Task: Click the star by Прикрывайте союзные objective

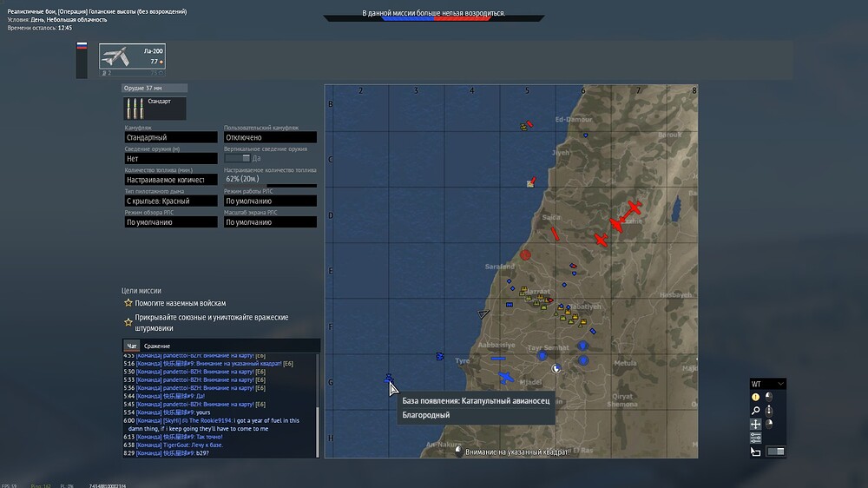Action: [128, 322]
